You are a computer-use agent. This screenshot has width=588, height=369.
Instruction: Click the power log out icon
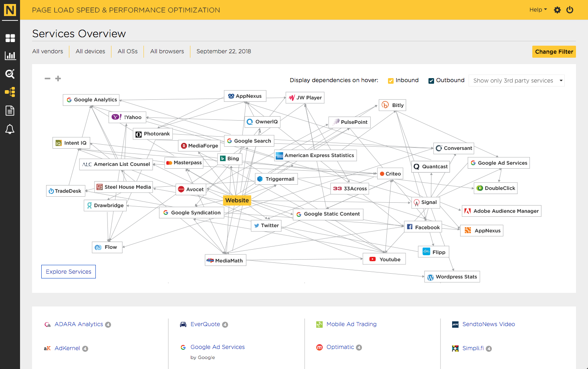point(570,10)
